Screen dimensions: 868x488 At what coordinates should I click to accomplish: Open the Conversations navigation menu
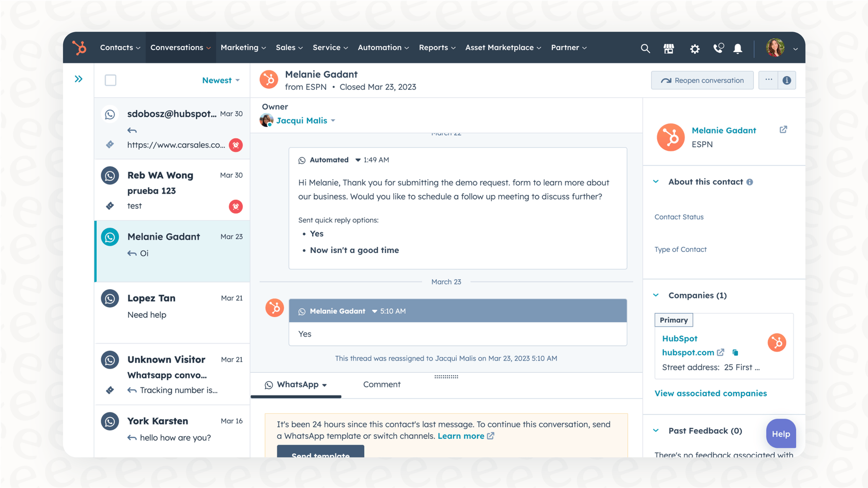coord(180,47)
